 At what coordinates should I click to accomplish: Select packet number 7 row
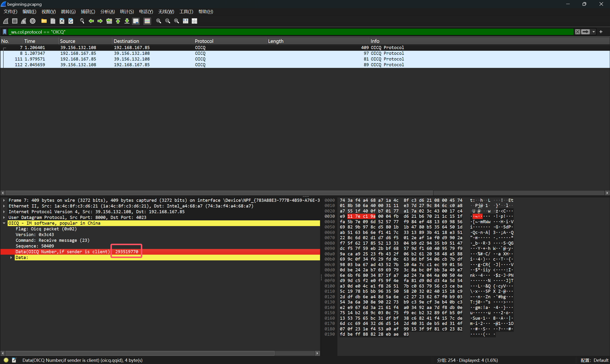pos(305,48)
